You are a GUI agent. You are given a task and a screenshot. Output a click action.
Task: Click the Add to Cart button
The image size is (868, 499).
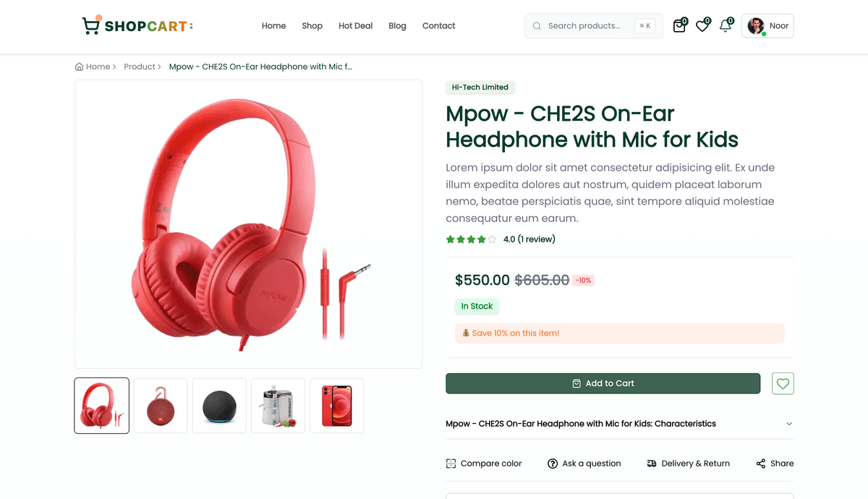click(603, 383)
